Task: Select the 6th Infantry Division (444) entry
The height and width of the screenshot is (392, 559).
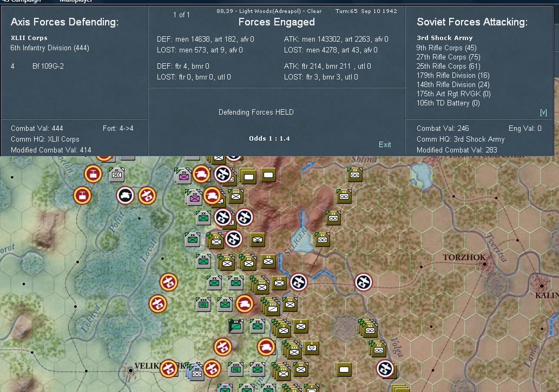Action: pyautogui.click(x=50, y=48)
